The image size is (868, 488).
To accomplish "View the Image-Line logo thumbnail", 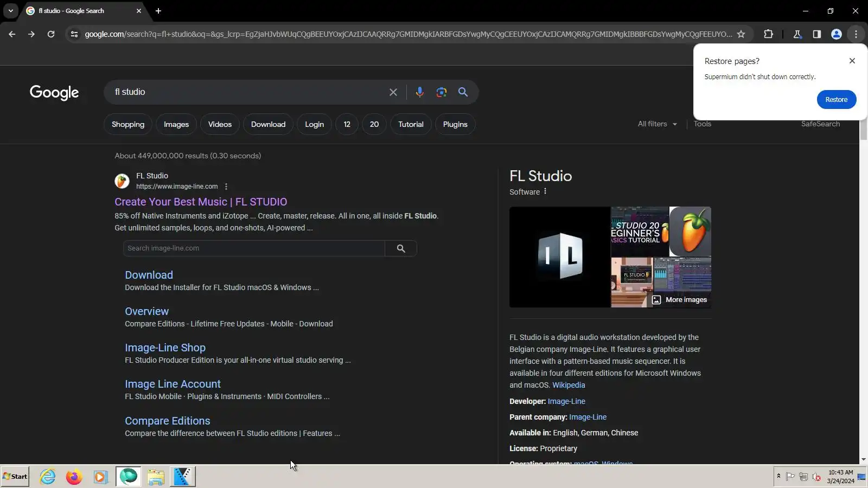I will (x=560, y=257).
